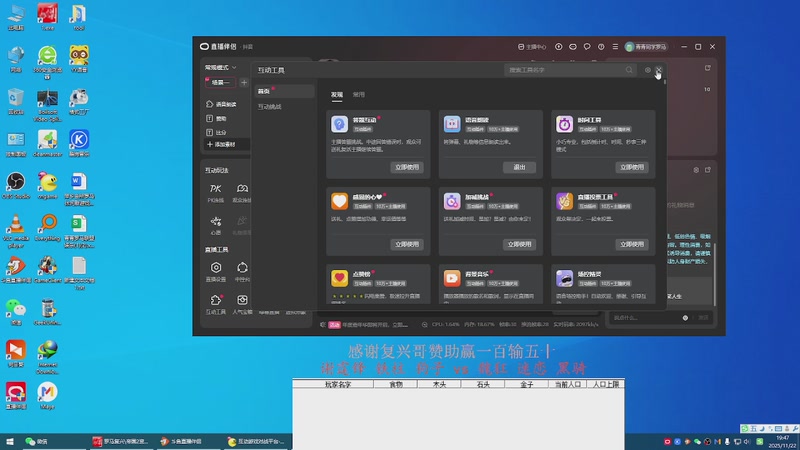Open the PK battle icon in sidebar
Viewport: 800px width, 450px height.
[215, 189]
